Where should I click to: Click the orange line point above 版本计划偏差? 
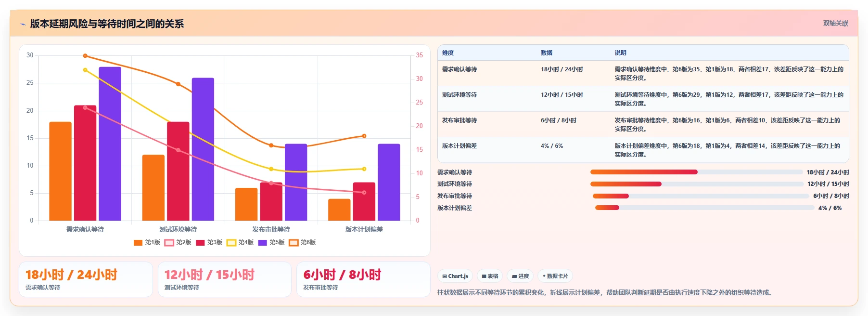(x=364, y=136)
